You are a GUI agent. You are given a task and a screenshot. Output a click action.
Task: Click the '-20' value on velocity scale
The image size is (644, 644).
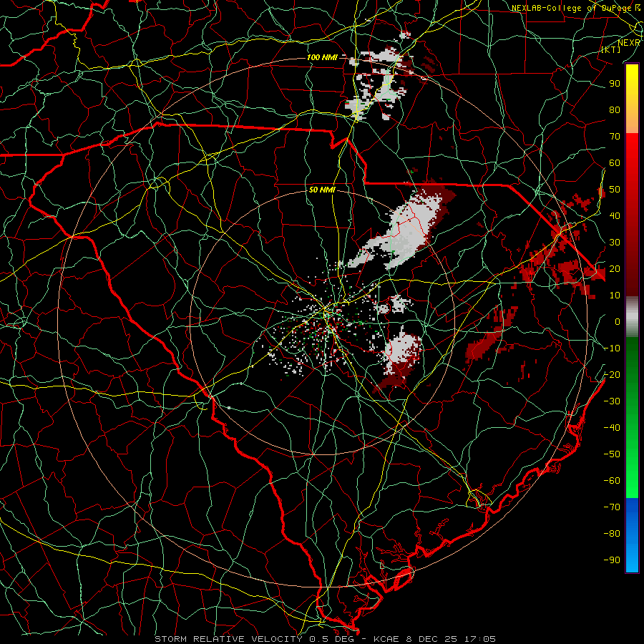pyautogui.click(x=612, y=375)
